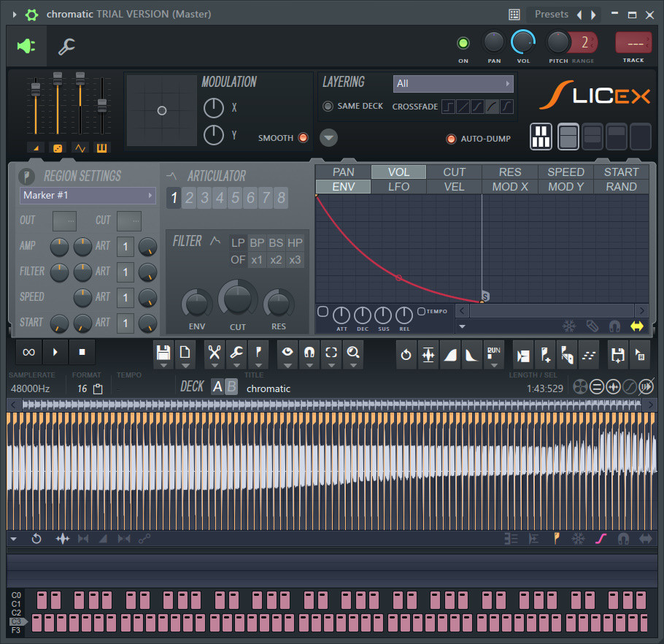
Task: Switch to the LFO tab
Action: tap(398, 186)
